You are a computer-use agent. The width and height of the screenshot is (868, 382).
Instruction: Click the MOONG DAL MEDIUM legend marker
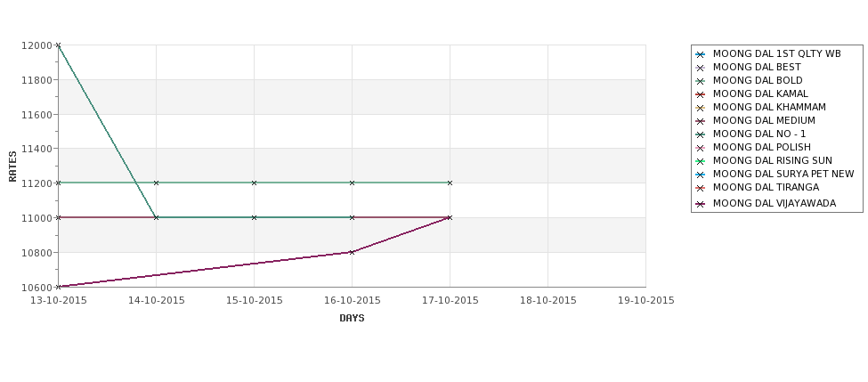pos(701,121)
